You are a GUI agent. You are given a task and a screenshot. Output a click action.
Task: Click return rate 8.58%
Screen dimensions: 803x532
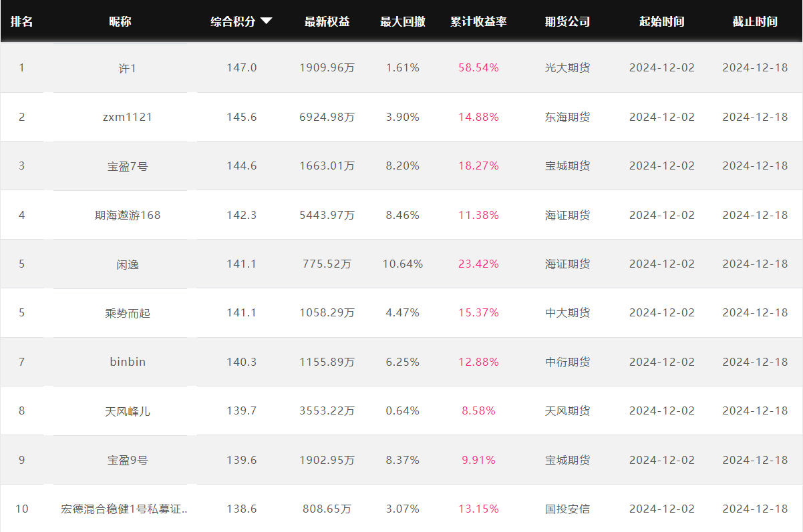[x=478, y=411]
